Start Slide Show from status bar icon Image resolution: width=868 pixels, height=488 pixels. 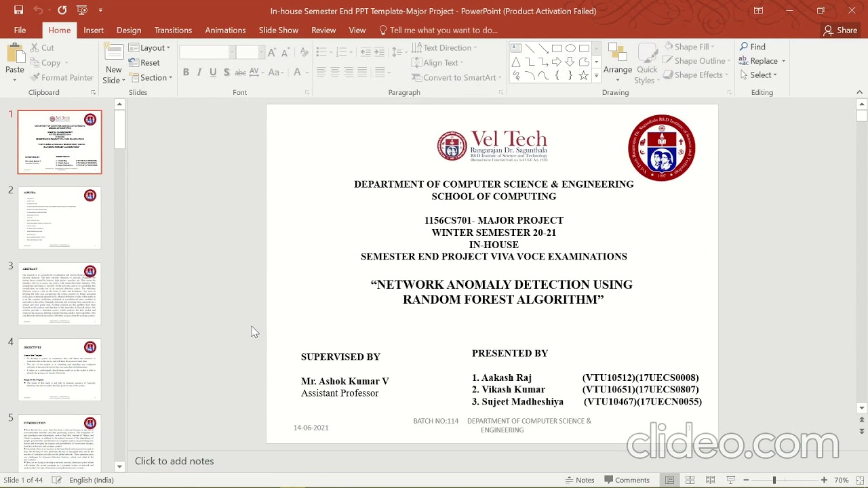click(730, 480)
